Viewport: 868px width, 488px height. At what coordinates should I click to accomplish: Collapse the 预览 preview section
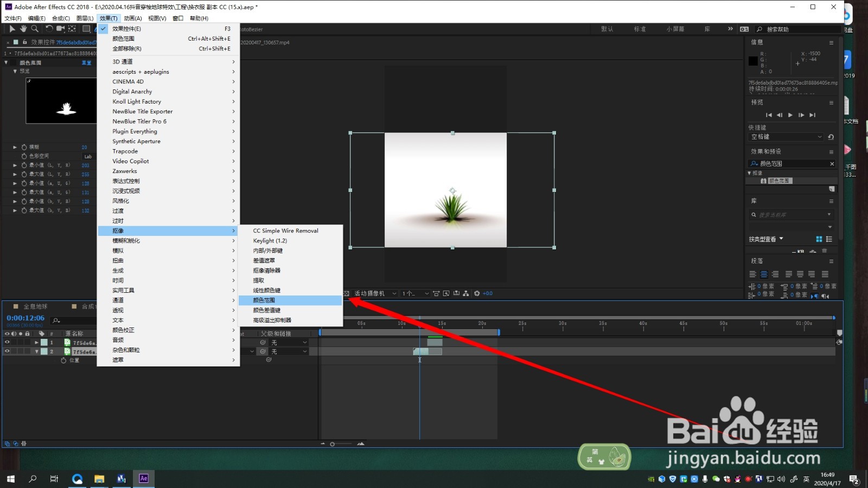click(x=15, y=71)
